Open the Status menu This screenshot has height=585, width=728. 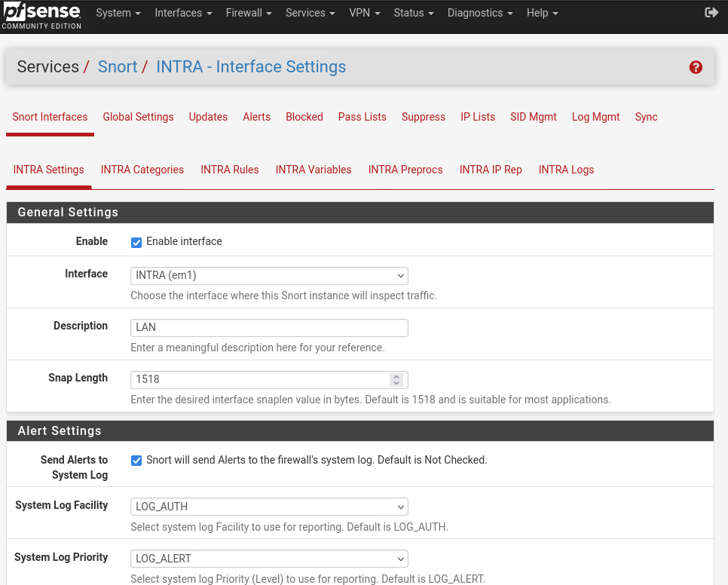[x=414, y=13]
